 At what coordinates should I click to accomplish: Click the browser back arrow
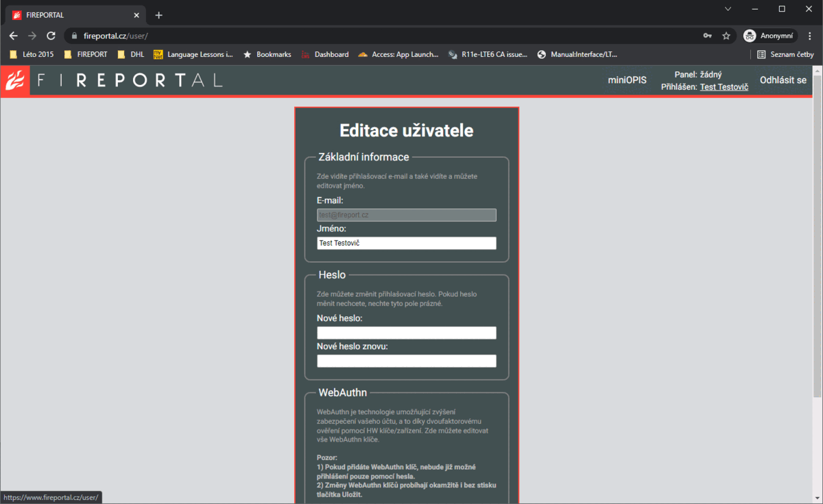pos(13,36)
